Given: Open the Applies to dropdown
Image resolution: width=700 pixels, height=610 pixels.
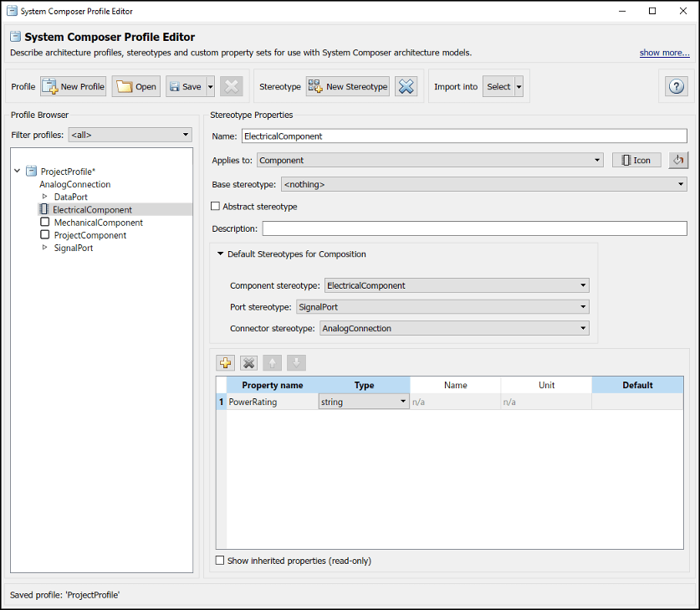Looking at the screenshot, I should pyautogui.click(x=430, y=161).
